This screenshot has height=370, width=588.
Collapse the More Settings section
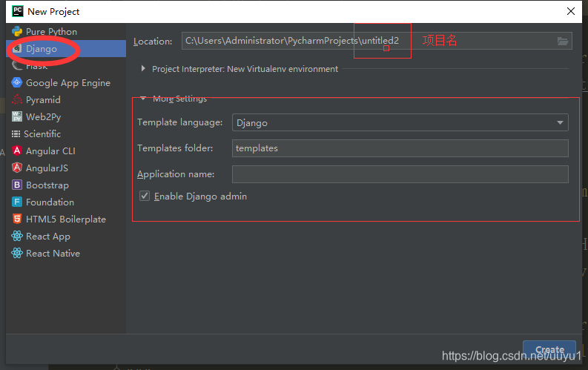click(143, 98)
